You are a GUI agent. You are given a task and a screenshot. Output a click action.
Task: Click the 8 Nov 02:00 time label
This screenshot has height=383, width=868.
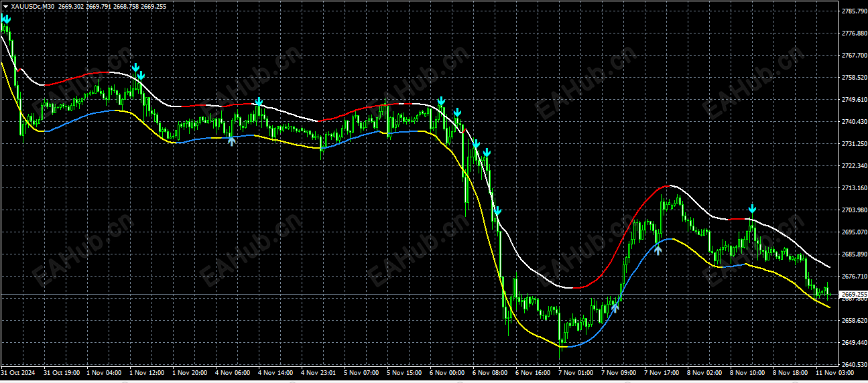[x=706, y=373]
